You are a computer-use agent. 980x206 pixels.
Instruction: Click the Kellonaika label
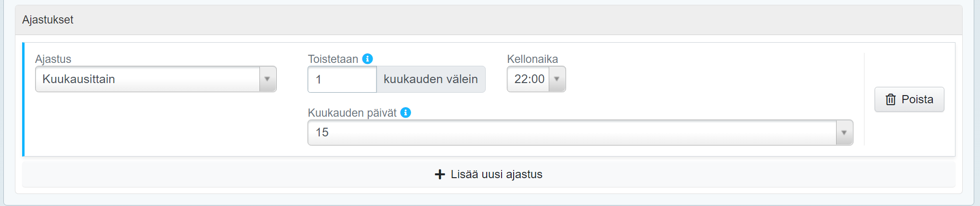pyautogui.click(x=532, y=59)
